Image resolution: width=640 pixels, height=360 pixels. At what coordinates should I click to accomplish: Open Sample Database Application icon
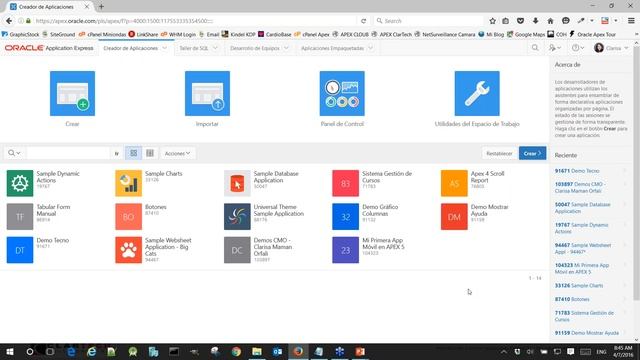tap(237, 183)
